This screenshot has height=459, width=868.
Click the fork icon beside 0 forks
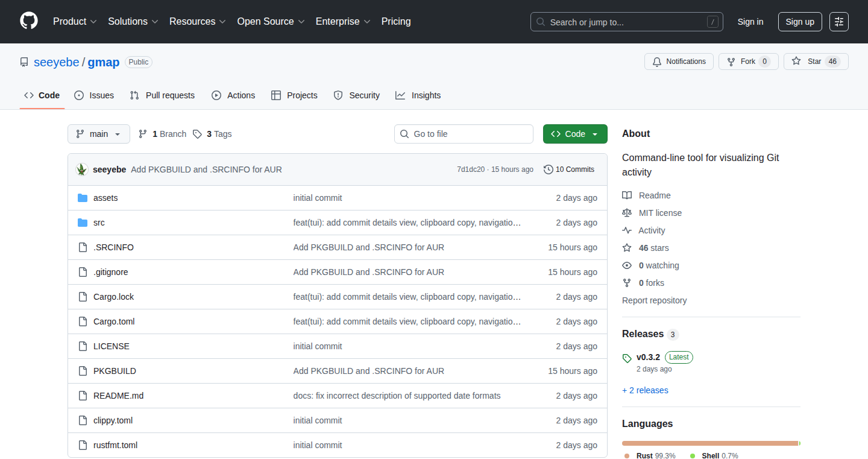click(627, 283)
